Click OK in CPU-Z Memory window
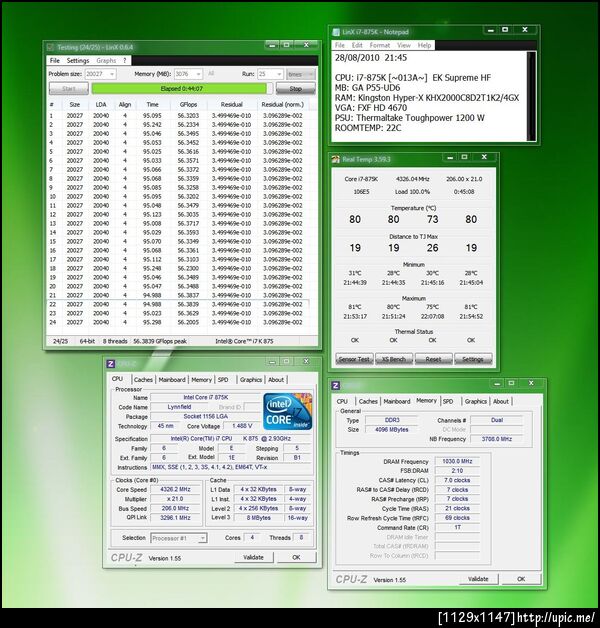The image size is (600, 628). [521, 579]
